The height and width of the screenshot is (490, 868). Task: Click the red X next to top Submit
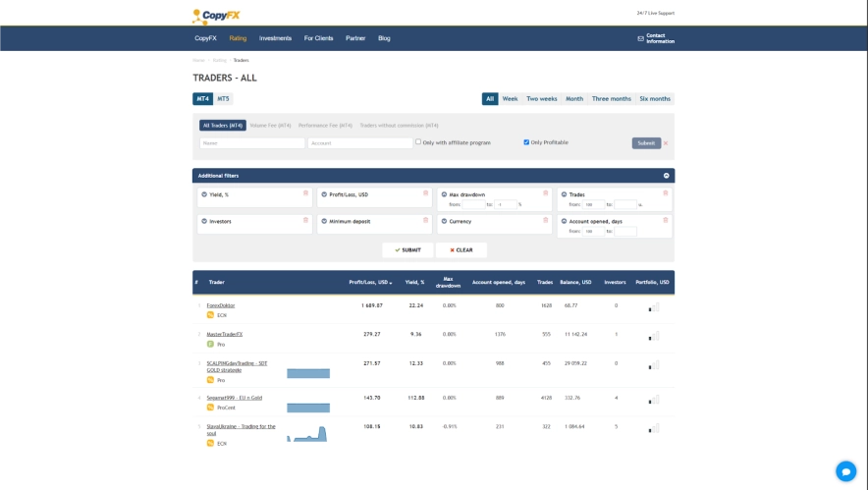pyautogui.click(x=666, y=143)
